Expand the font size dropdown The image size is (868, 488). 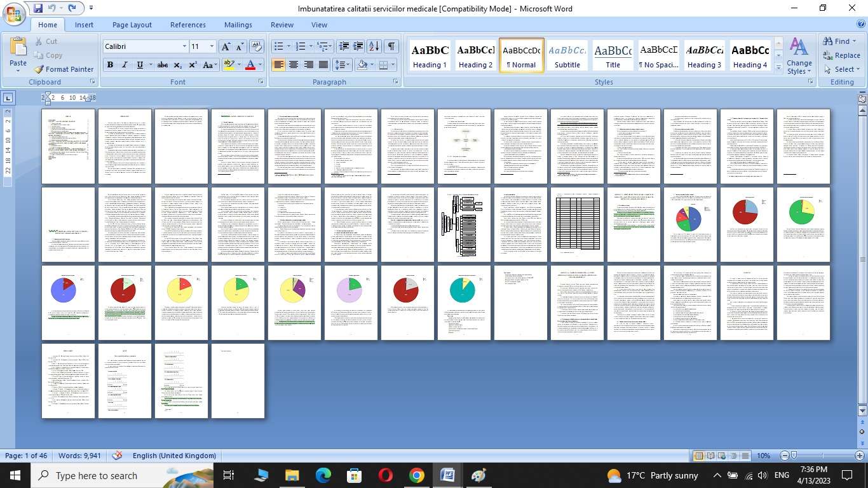212,46
